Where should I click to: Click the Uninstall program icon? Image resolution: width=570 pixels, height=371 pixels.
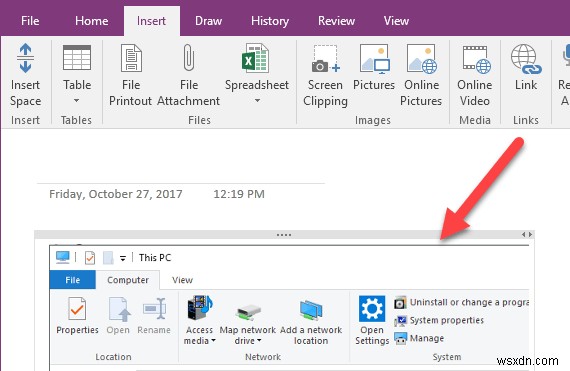[400, 302]
